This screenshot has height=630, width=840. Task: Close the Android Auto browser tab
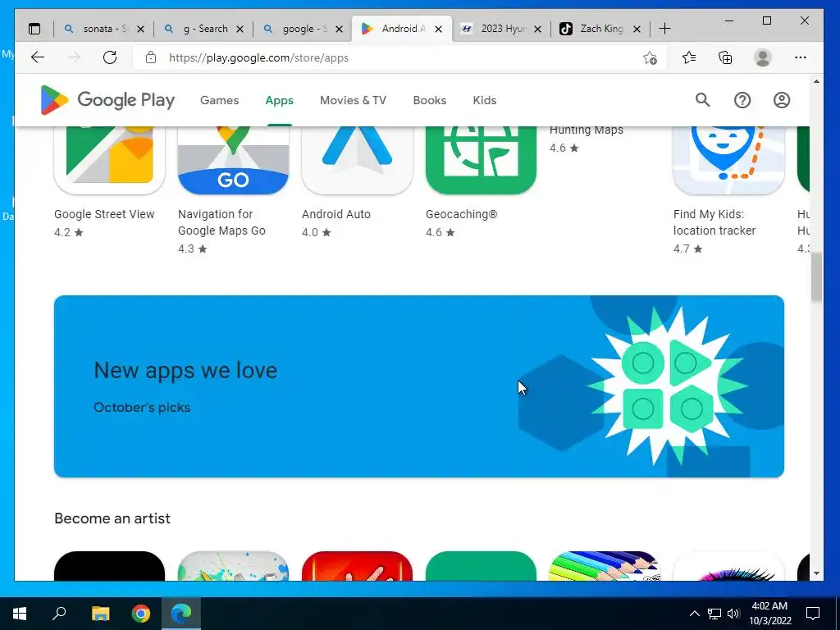(438, 29)
